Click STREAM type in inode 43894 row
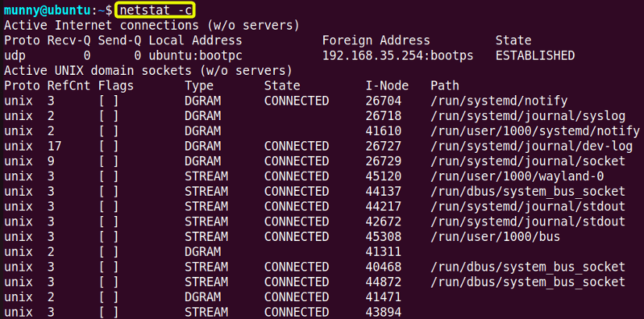 tap(206, 312)
